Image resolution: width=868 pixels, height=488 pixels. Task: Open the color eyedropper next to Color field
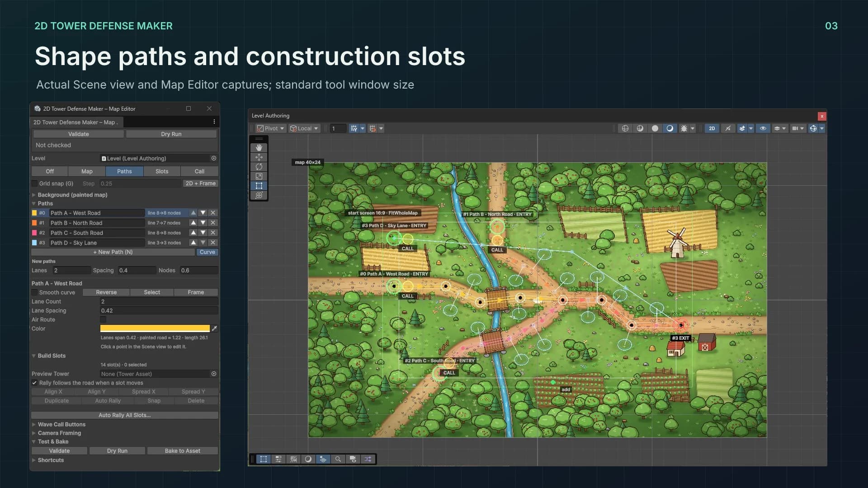click(215, 328)
